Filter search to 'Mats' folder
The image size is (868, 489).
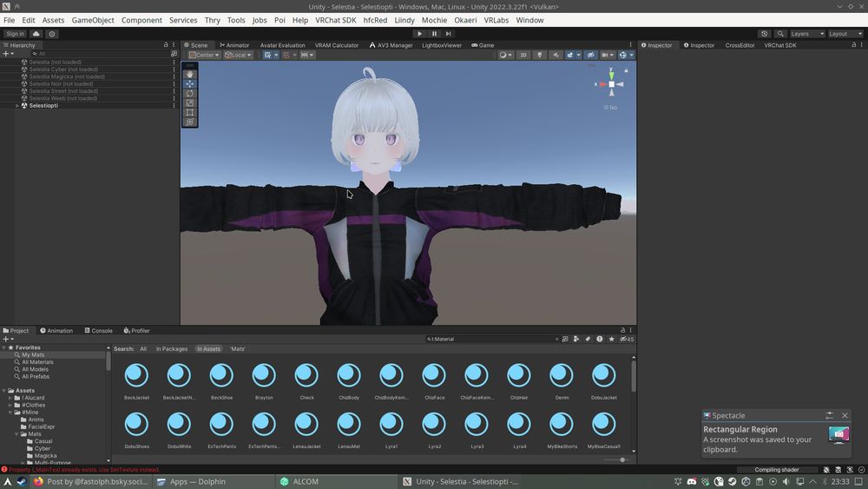coord(238,349)
